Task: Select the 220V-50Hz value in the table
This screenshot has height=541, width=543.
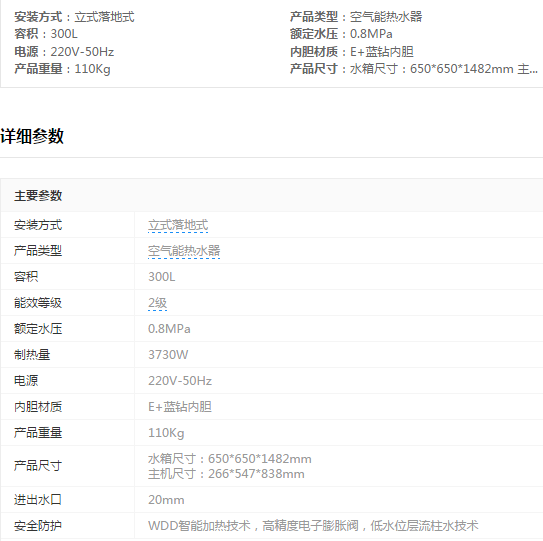Action: tap(180, 381)
